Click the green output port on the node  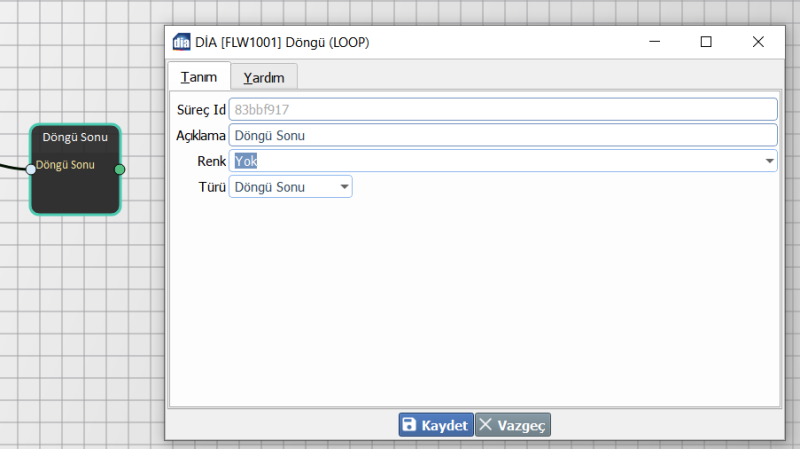[x=120, y=170]
